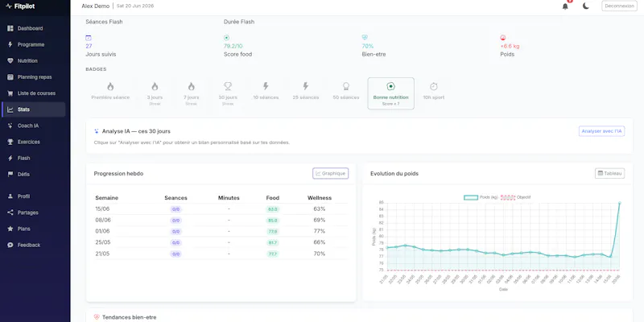Click the Plans star icon
This screenshot has height=322, width=644.
10,229
